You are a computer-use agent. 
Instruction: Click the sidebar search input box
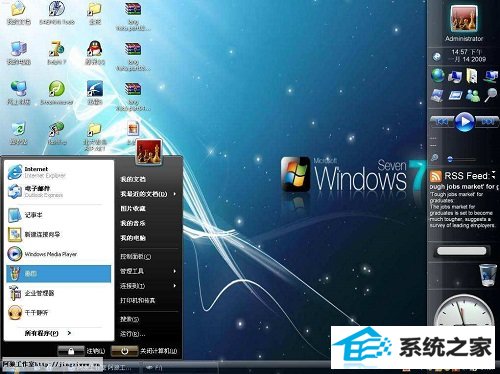(x=462, y=251)
